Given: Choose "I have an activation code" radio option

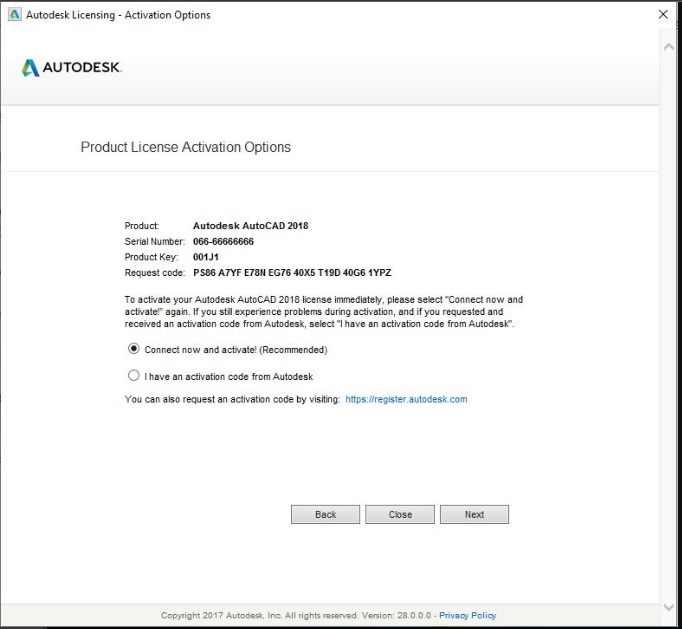Looking at the screenshot, I should tap(134, 376).
